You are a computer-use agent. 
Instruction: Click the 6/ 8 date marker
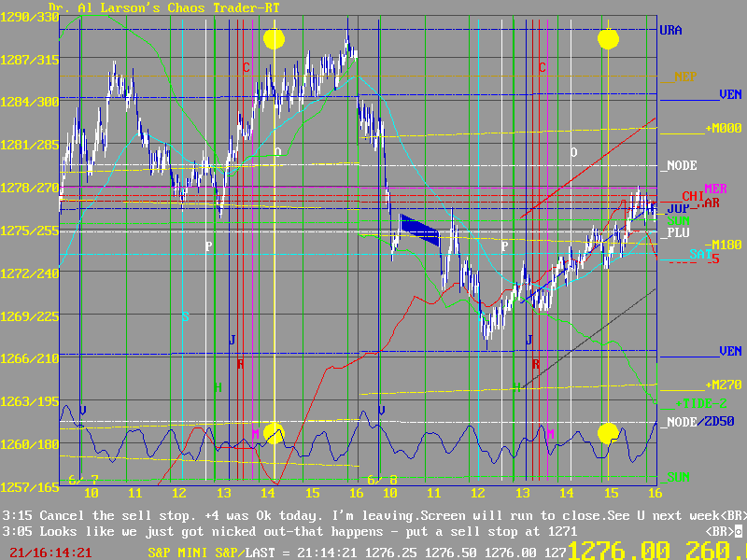(382, 480)
